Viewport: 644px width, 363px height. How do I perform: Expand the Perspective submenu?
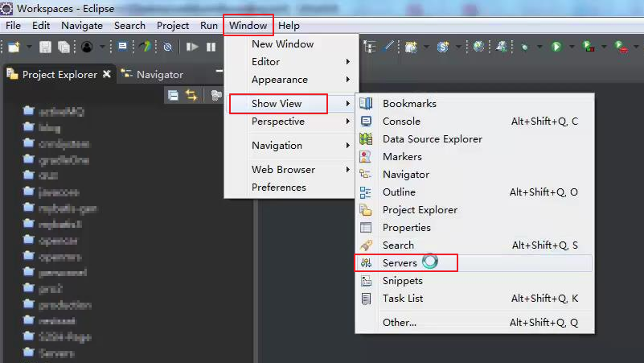[x=291, y=122]
